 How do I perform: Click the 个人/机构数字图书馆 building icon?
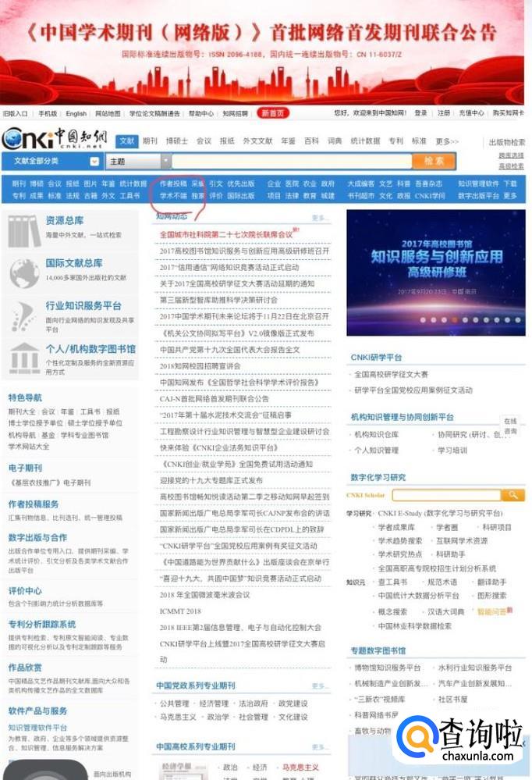point(24,358)
